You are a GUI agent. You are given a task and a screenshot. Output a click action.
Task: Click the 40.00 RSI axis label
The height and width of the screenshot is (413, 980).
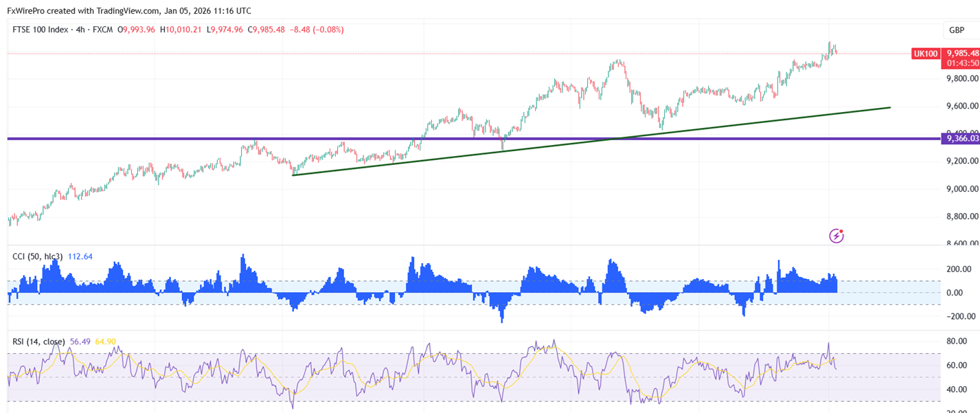[x=957, y=389]
